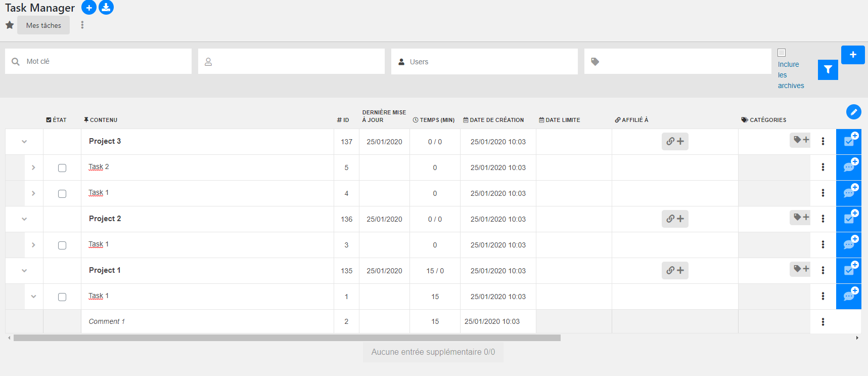Click the link-plus affiliate button for Project 1
Screen dimensions: 868x376
675,271
